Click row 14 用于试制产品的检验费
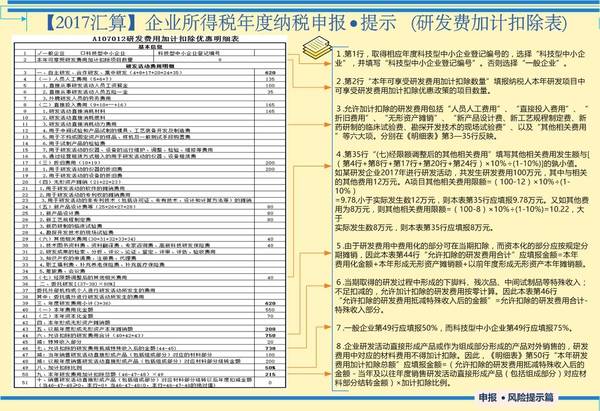Viewport: 600px width, 411px height. (x=150, y=143)
